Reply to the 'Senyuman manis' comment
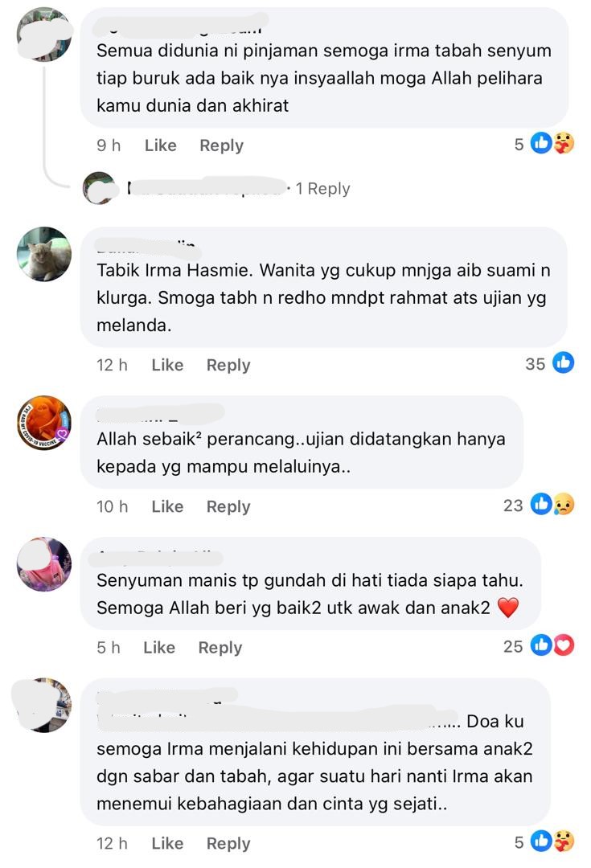This screenshot has width=591, height=868. [220, 648]
